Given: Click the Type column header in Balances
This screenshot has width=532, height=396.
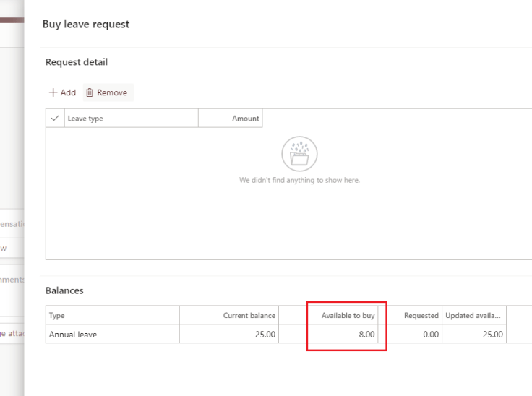Looking at the screenshot, I should 57,316.
